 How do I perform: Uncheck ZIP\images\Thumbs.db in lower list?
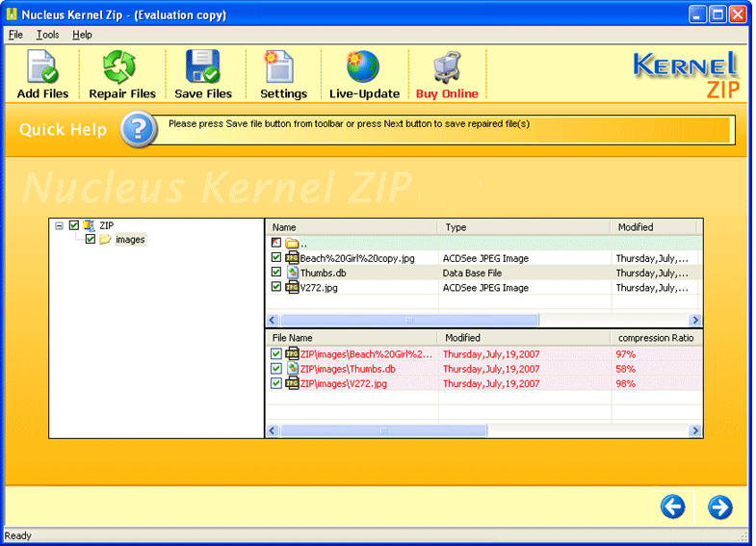pos(275,369)
